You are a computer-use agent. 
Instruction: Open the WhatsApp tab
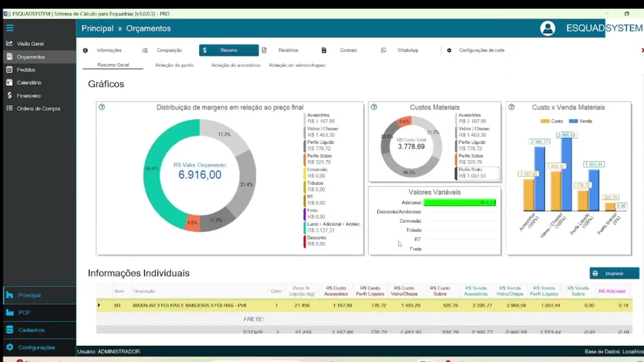(x=408, y=50)
